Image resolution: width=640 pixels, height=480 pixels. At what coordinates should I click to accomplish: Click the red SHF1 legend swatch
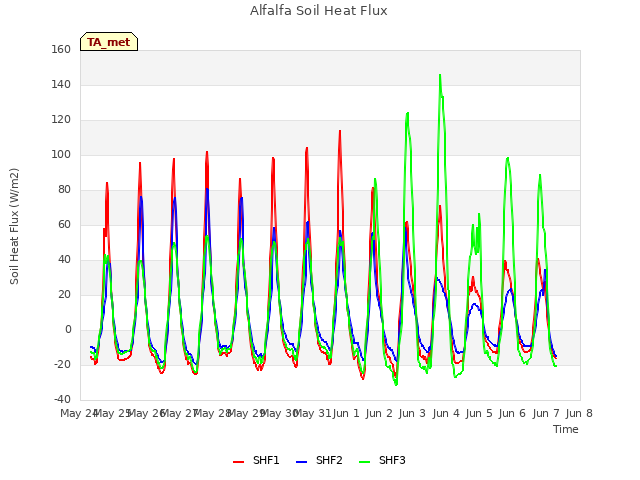(x=238, y=462)
